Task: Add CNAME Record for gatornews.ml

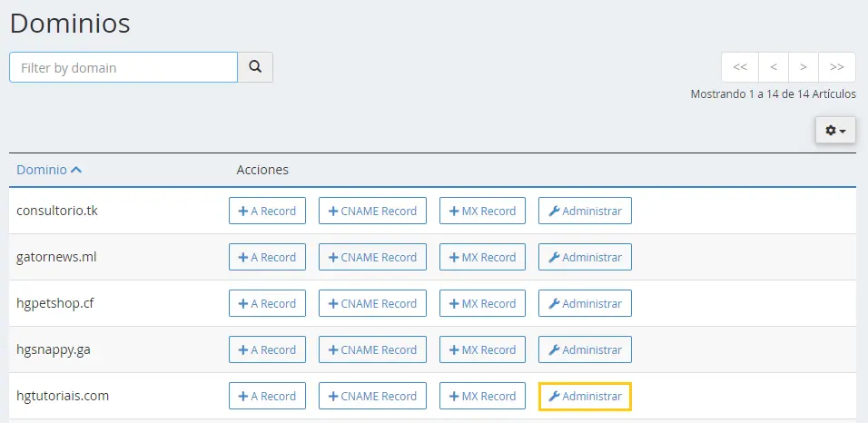Action: (372, 257)
